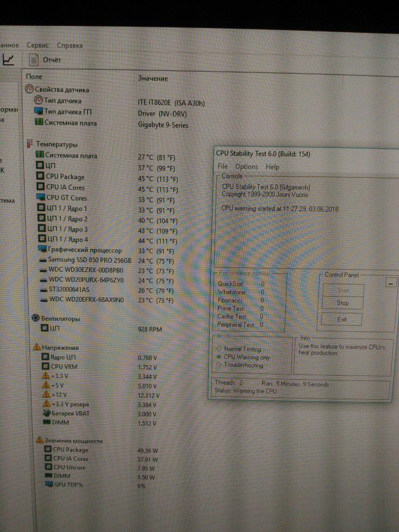Click the Значение column header
Screen dimensions: 399x532
tap(153, 78)
